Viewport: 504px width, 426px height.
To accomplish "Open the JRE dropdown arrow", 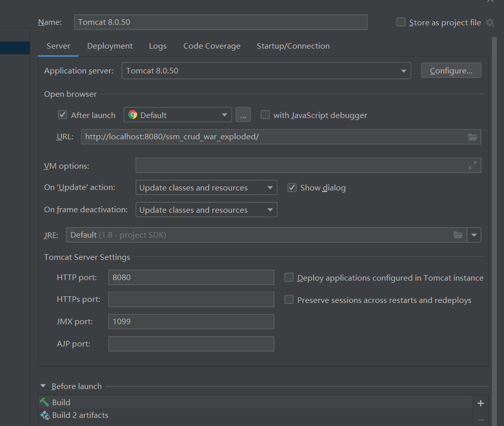I will tap(474, 235).
